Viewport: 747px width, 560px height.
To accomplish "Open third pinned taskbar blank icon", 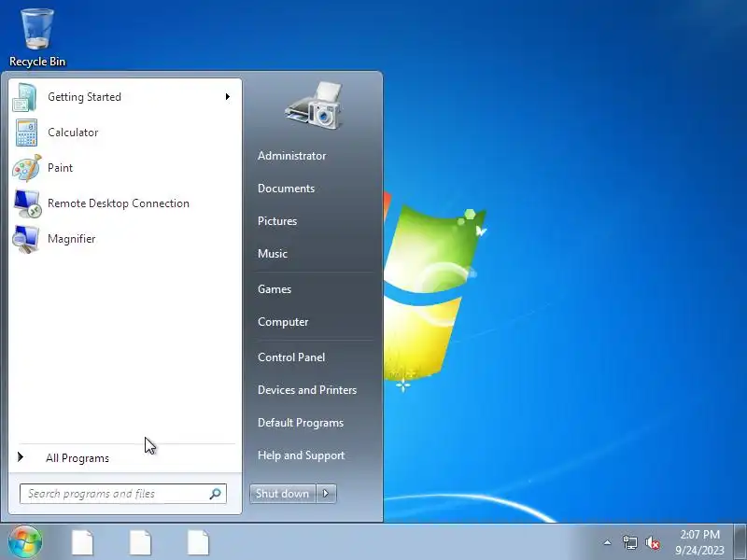I will (x=198, y=542).
